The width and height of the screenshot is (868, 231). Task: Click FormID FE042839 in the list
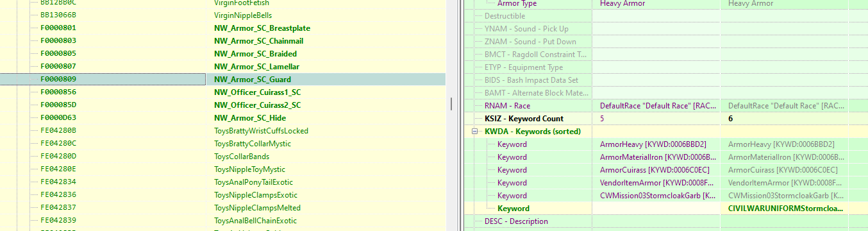[58, 221]
